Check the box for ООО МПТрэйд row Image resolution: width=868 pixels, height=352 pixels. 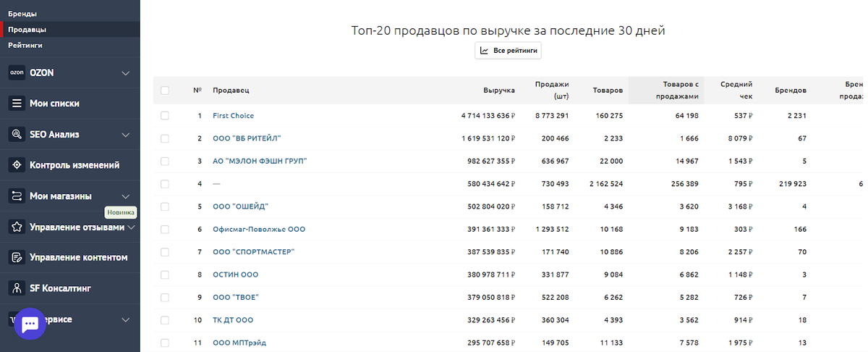point(165,343)
